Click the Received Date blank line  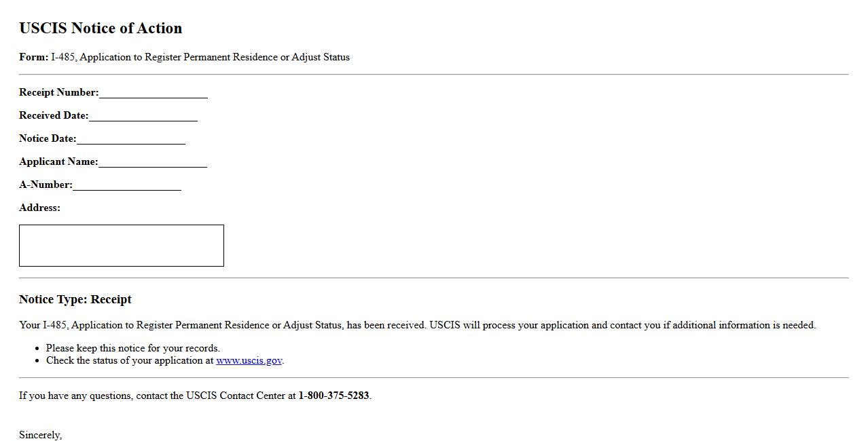tap(143, 115)
